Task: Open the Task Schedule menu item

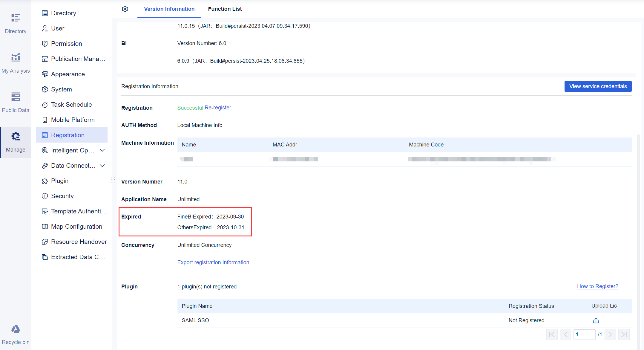Action: click(71, 104)
